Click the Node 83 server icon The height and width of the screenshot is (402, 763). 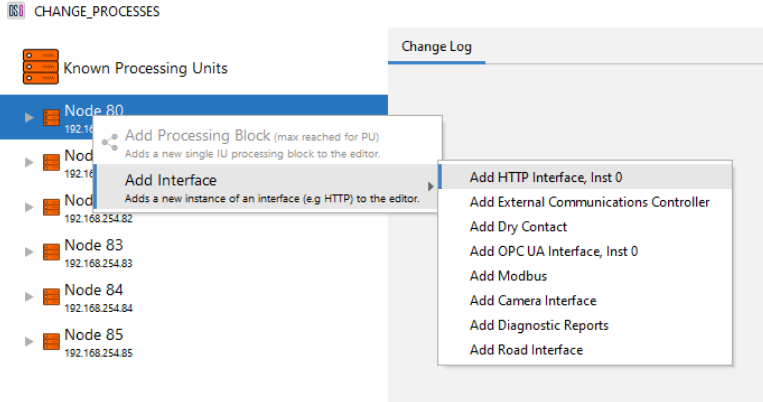click(51, 252)
